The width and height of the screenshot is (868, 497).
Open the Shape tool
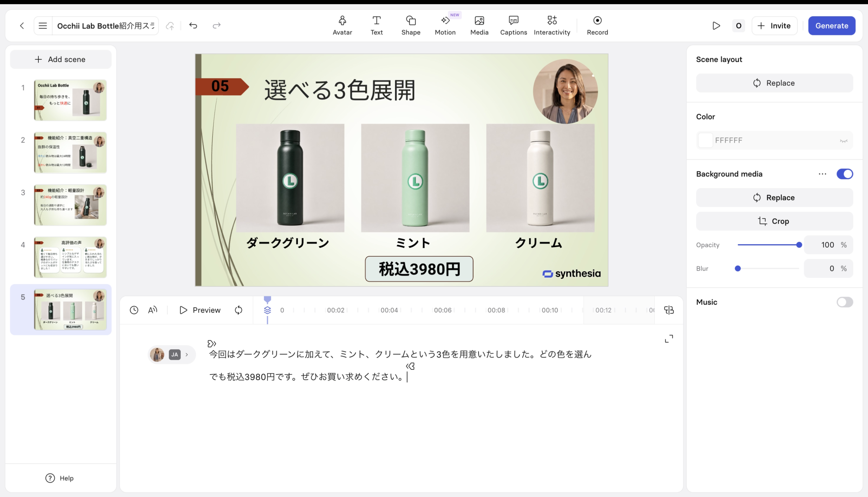411,26
